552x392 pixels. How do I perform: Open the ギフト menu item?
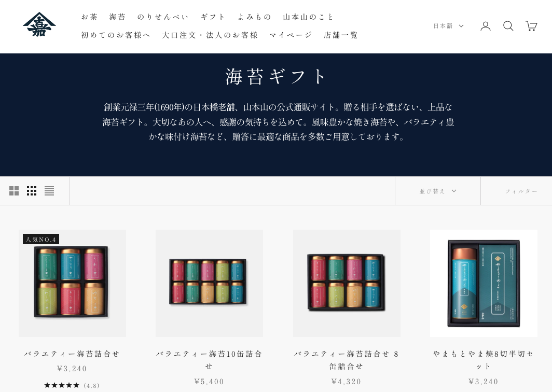tap(213, 17)
